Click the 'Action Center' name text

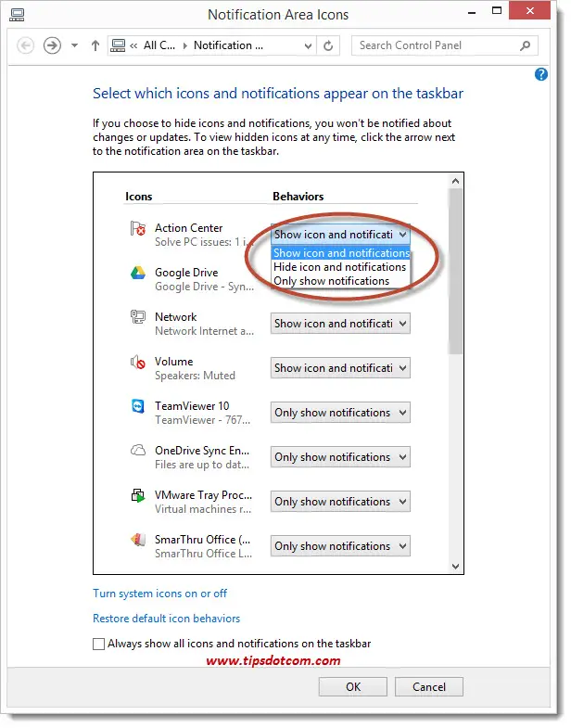coord(188,228)
